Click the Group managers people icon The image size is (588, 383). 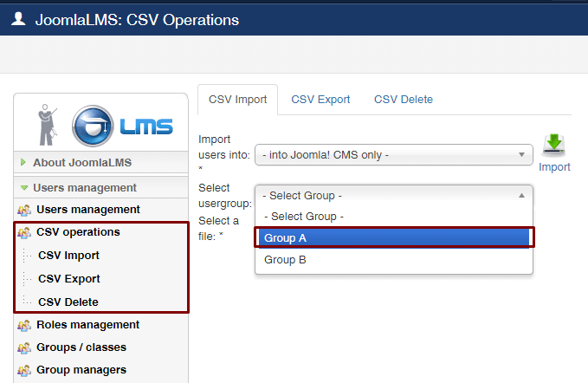24,371
